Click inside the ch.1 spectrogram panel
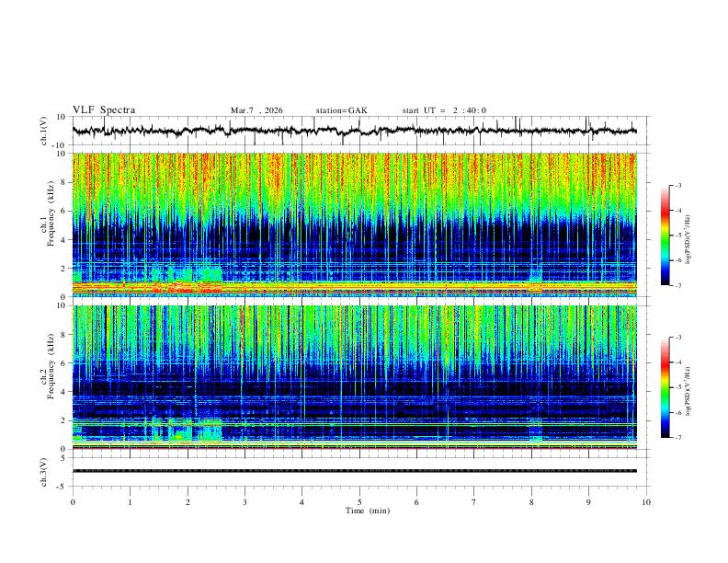This screenshot has width=728, height=563. coord(354,224)
